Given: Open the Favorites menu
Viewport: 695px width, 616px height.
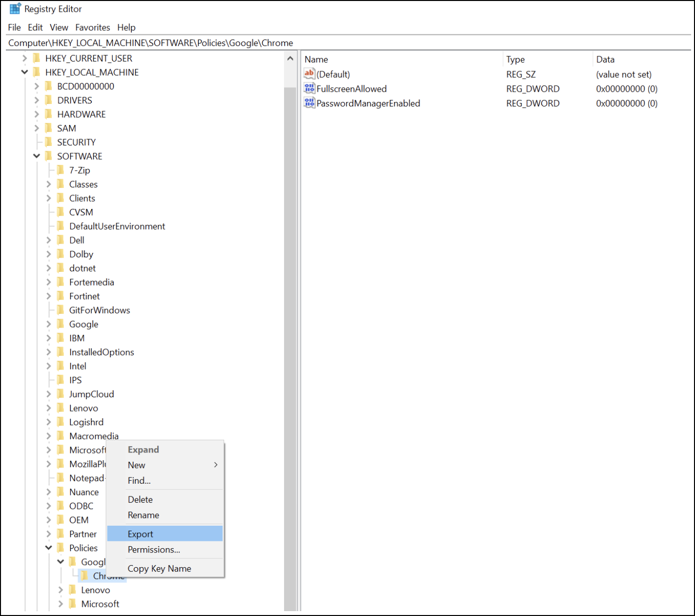Looking at the screenshot, I should [x=92, y=27].
